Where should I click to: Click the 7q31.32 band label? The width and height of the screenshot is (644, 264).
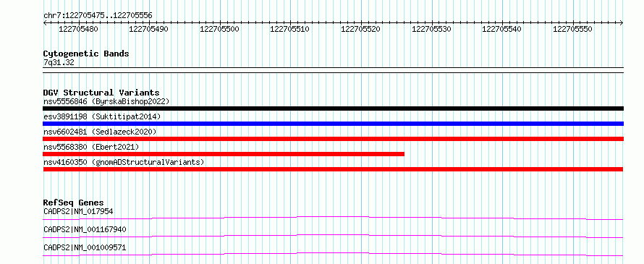[x=59, y=63]
